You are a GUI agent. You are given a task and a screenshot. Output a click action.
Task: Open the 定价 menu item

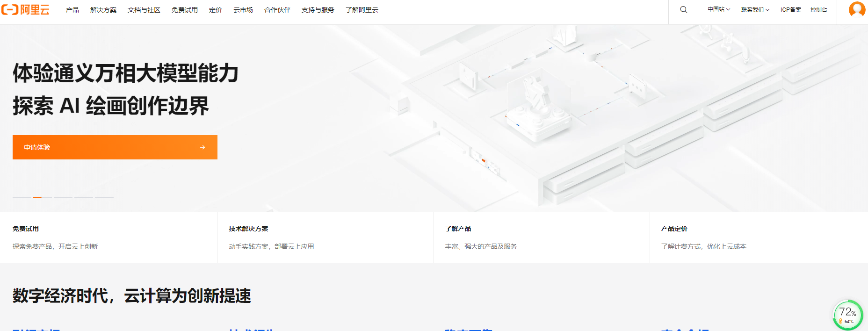pos(216,10)
